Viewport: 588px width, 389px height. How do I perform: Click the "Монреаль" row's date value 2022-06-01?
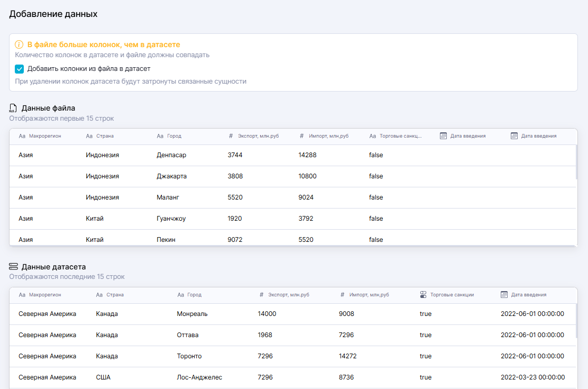coord(532,314)
